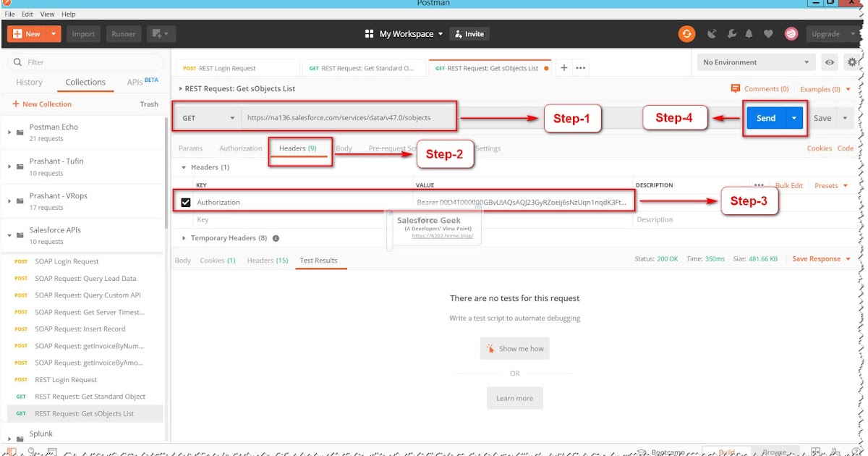The height and width of the screenshot is (456, 868).
Task: Click the blue Send button
Action: (766, 118)
